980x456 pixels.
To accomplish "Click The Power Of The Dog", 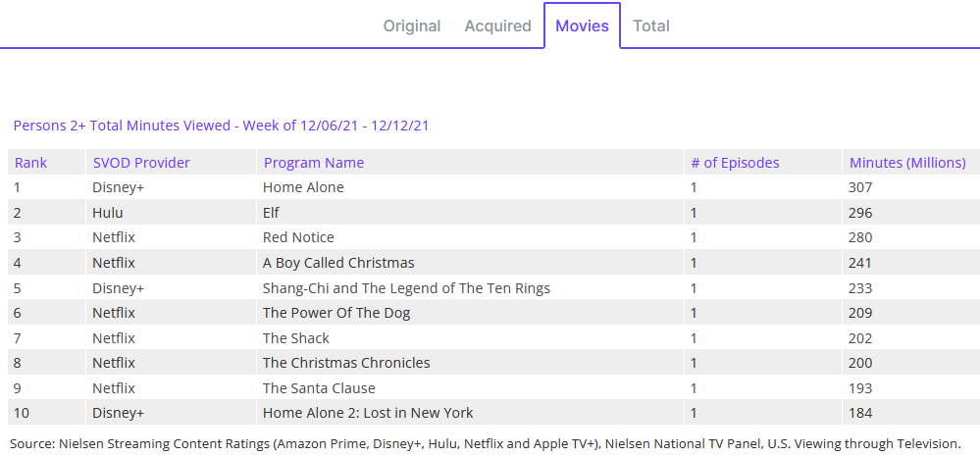I will click(336, 313).
